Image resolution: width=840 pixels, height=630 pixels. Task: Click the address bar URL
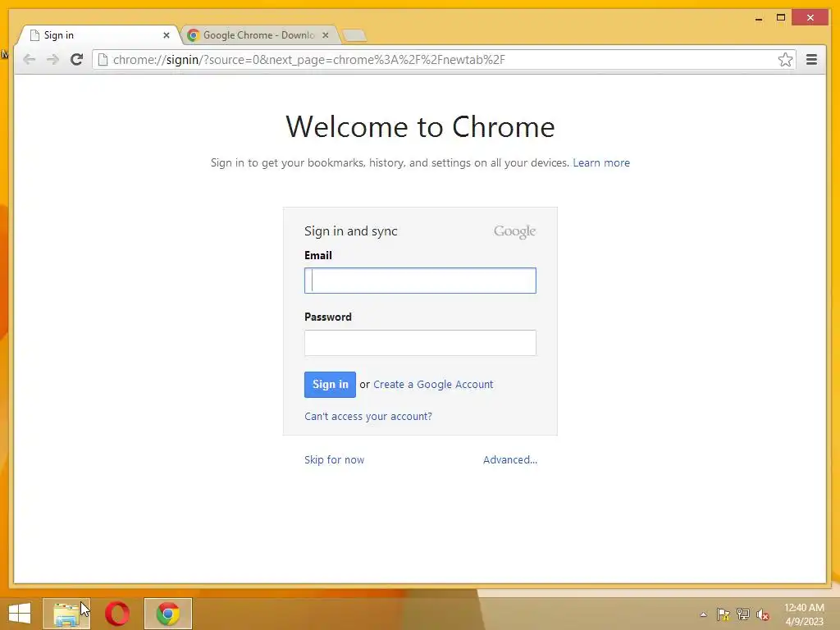309,59
